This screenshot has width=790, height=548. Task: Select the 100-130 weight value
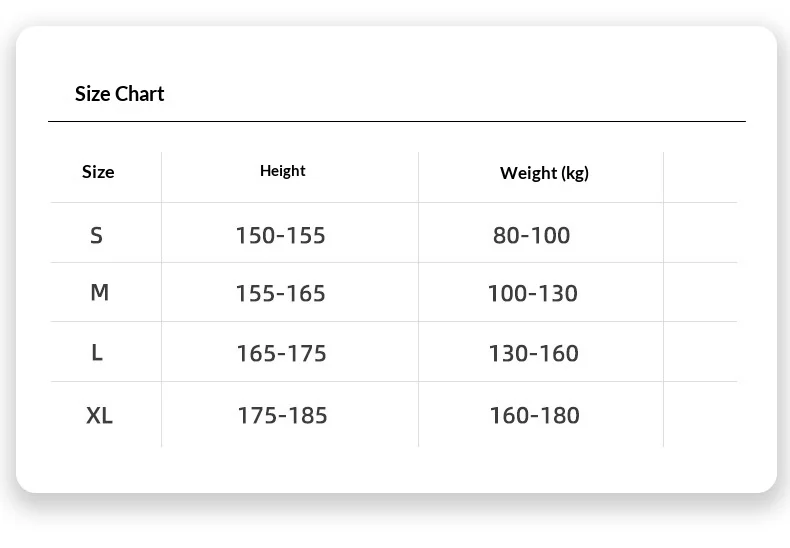coord(532,294)
